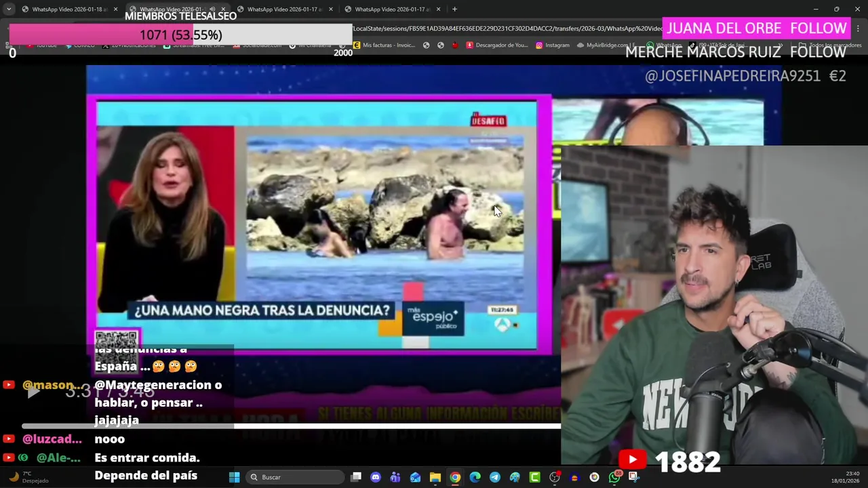Close the first WhatsApp Video tab
Screen dimensions: 868x488
(115, 9)
